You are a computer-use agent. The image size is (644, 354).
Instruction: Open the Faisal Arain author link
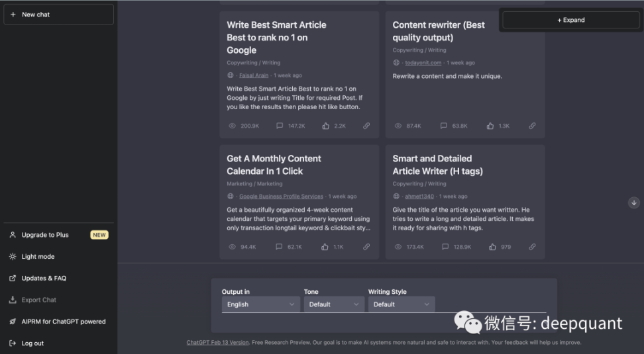pyautogui.click(x=254, y=75)
